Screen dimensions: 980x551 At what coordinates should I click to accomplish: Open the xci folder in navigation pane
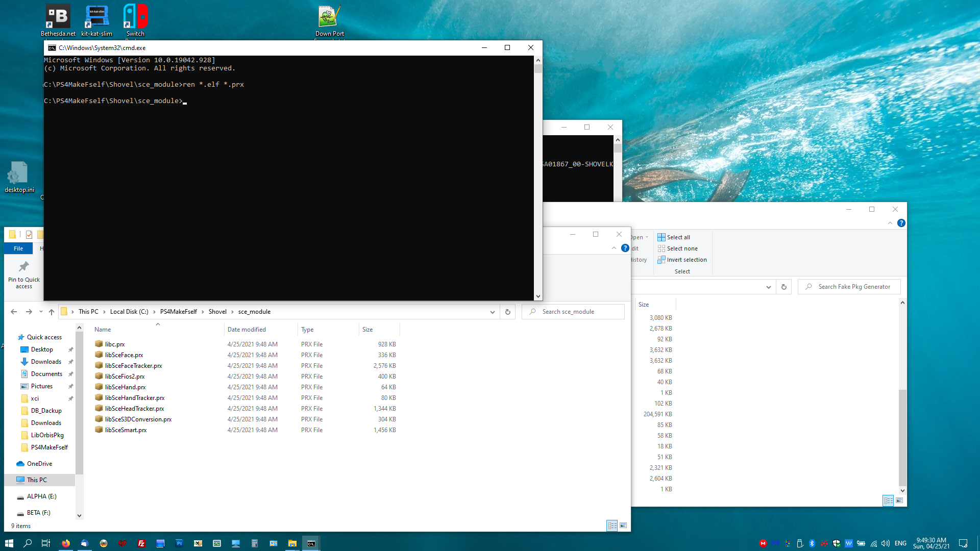[x=35, y=398]
